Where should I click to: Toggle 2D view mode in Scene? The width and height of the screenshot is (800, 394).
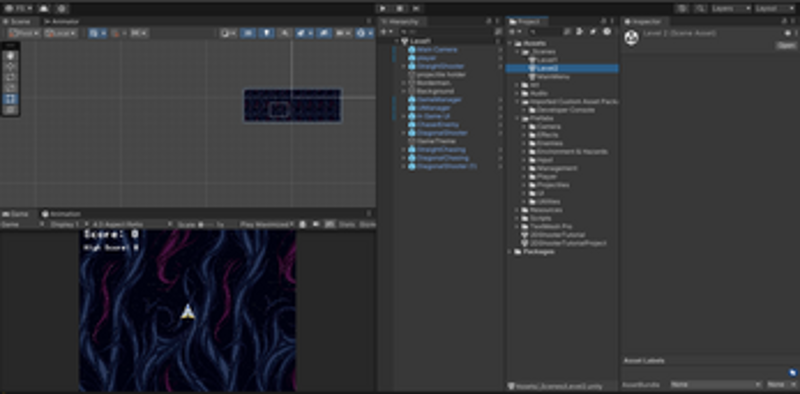[x=248, y=33]
